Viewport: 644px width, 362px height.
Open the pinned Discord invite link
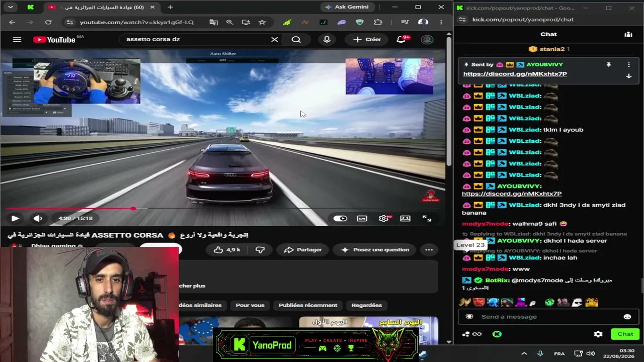tap(515, 74)
